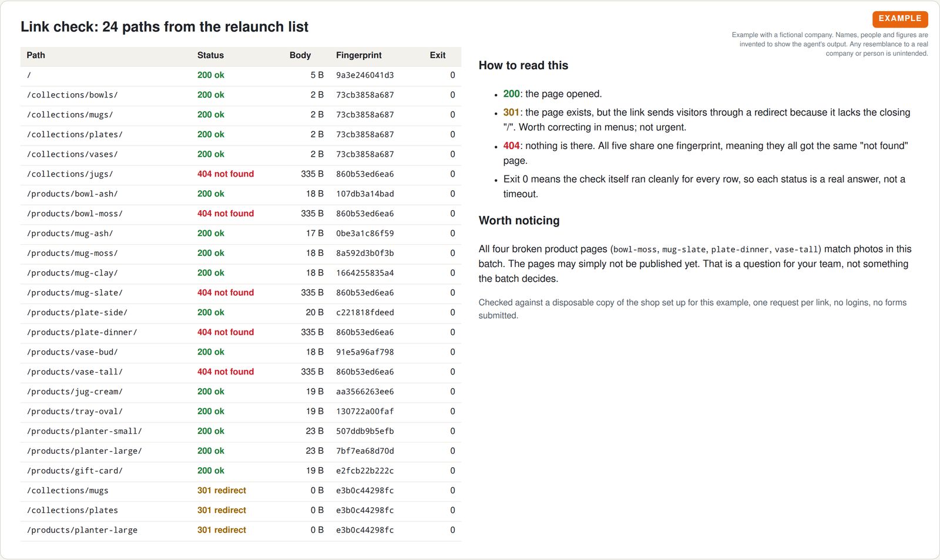The width and height of the screenshot is (940, 560).
Task: Click the Exit column header
Action: pos(438,55)
